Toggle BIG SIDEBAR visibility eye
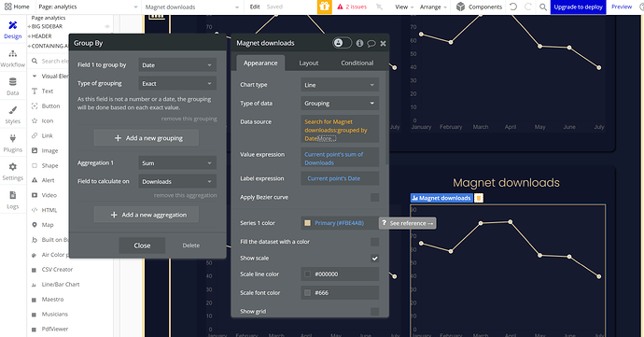The image size is (644, 337). click(x=107, y=26)
